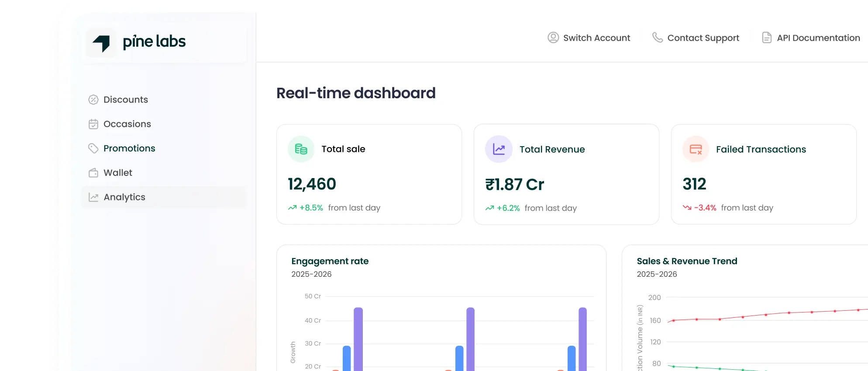868x371 pixels.
Task: Click the upward trend arrow beside +8.5%
Action: click(x=293, y=208)
